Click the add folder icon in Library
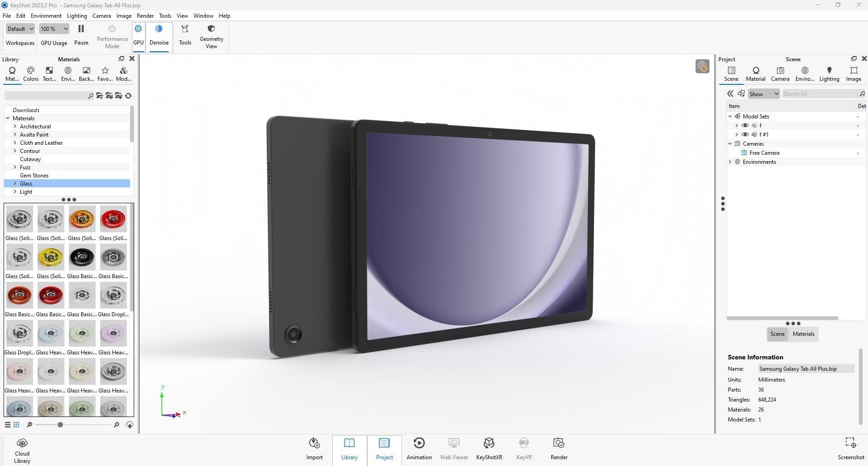Screen dimensions: 868x466 99,96
